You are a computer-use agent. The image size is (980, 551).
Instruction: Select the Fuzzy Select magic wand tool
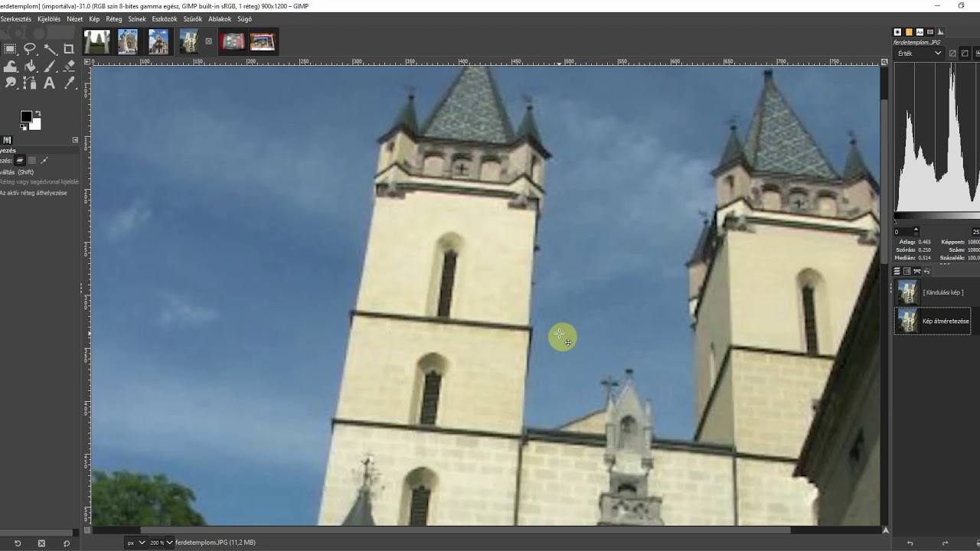click(x=50, y=49)
